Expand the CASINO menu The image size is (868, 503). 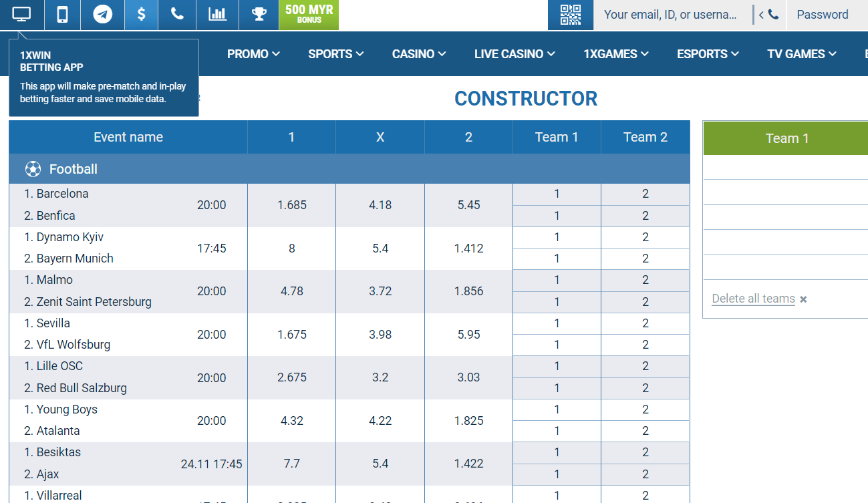[419, 54]
